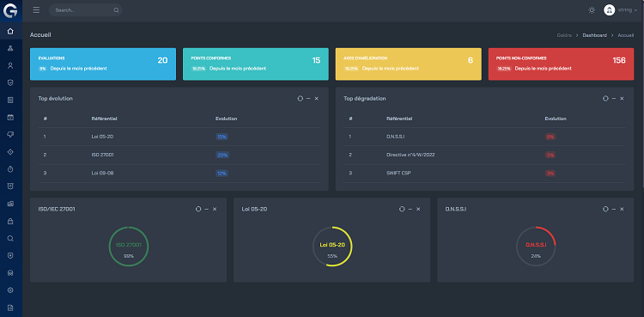
Task: Select the 'D.N.S.S.I' row in Top dégradation
Action: pos(484,137)
